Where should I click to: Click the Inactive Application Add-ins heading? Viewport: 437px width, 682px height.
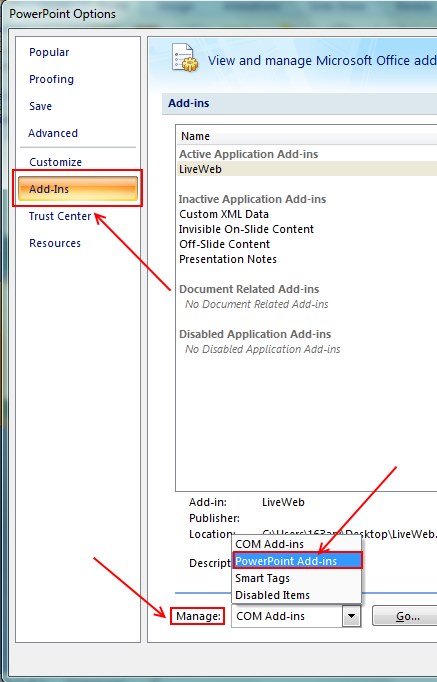point(253,199)
